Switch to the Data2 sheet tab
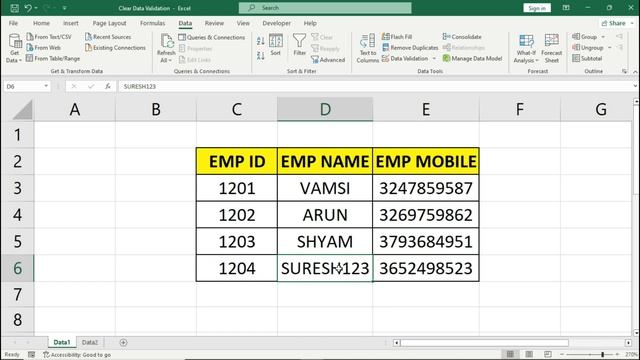The height and width of the screenshot is (360, 640). [x=90, y=342]
